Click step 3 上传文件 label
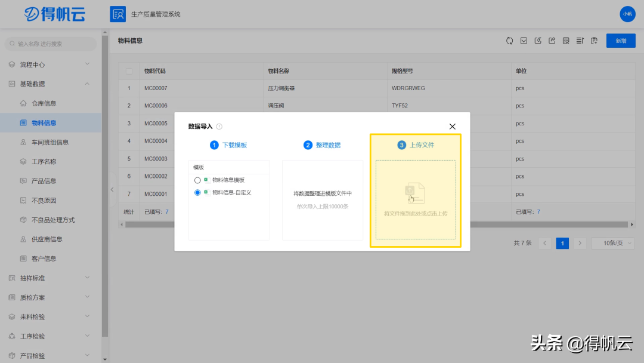 coord(422,145)
